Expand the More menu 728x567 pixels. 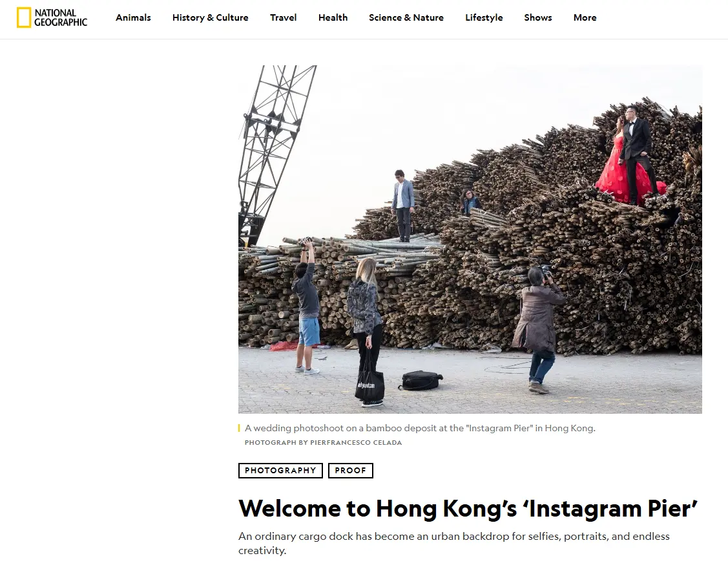point(585,17)
